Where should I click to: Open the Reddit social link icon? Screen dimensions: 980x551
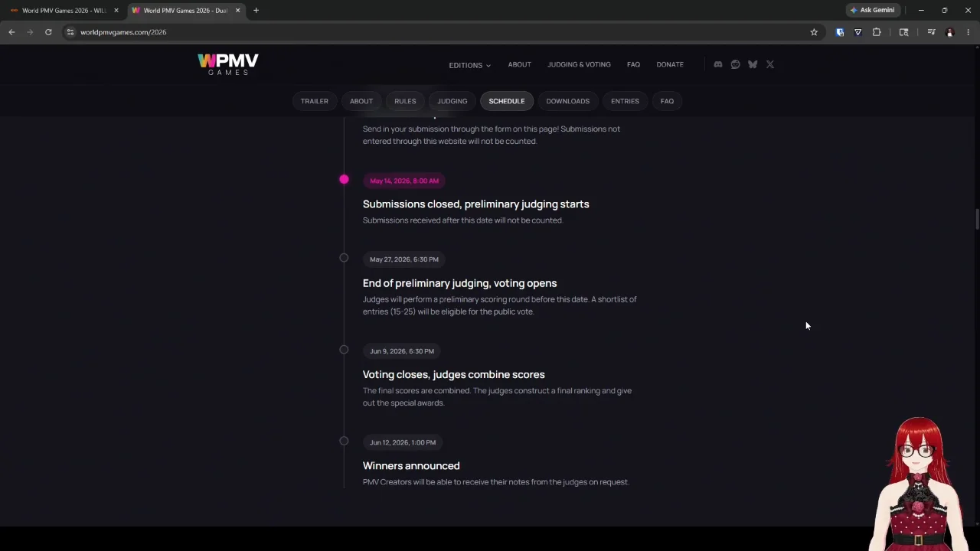click(735, 64)
